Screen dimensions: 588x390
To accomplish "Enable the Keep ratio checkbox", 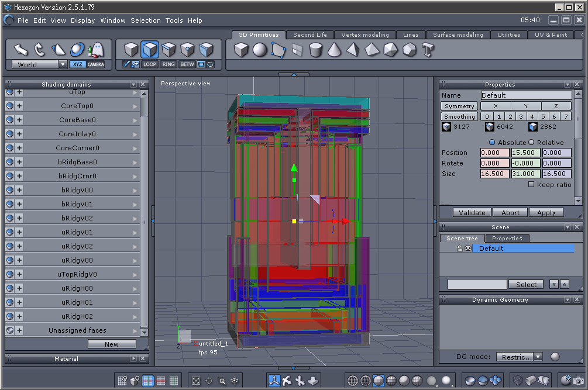I will point(531,185).
